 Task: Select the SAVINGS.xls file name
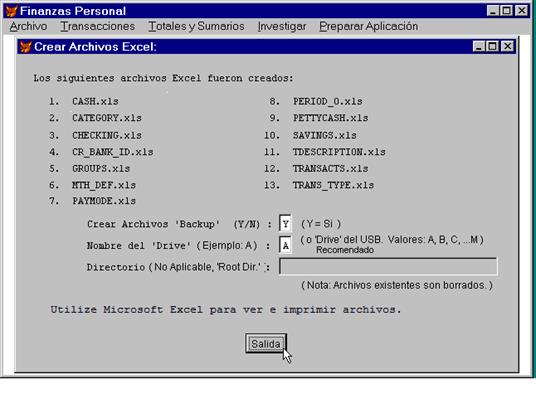(x=325, y=135)
